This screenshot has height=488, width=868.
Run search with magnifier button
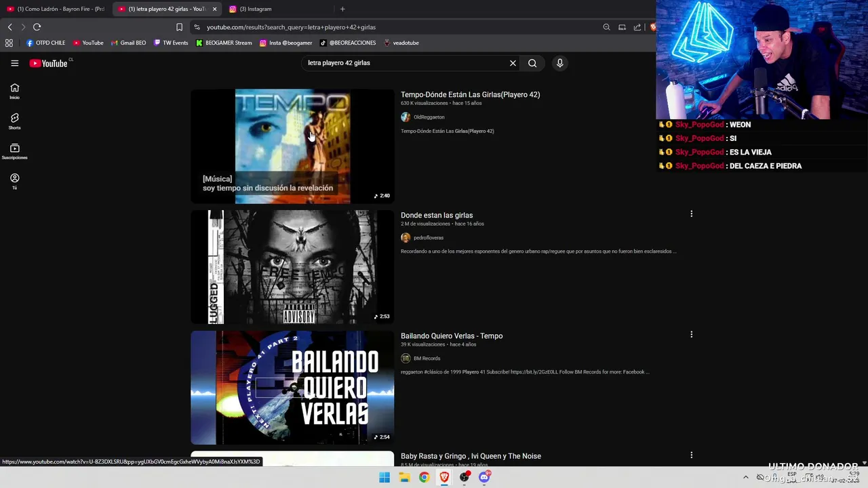[532, 63]
